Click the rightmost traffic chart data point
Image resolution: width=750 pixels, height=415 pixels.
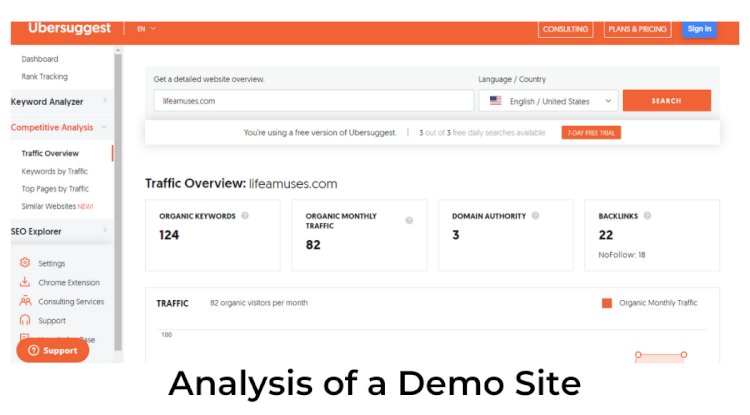pos(684,355)
